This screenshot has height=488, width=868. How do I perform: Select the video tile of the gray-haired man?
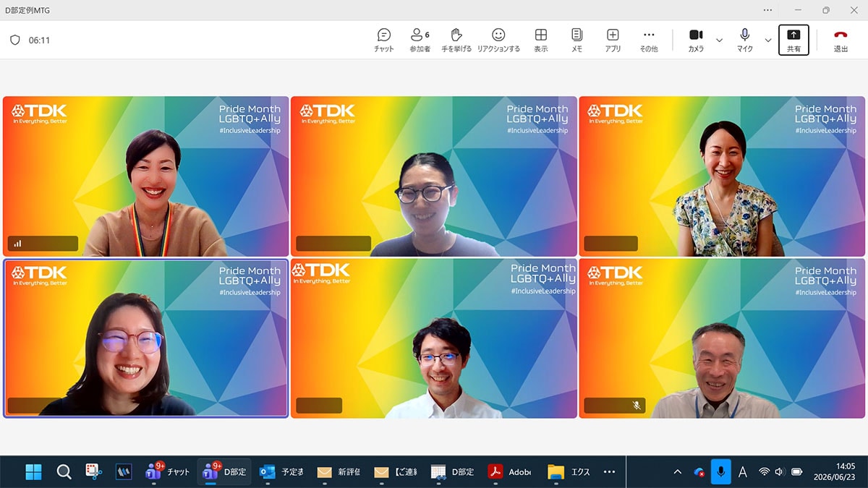[722, 338]
